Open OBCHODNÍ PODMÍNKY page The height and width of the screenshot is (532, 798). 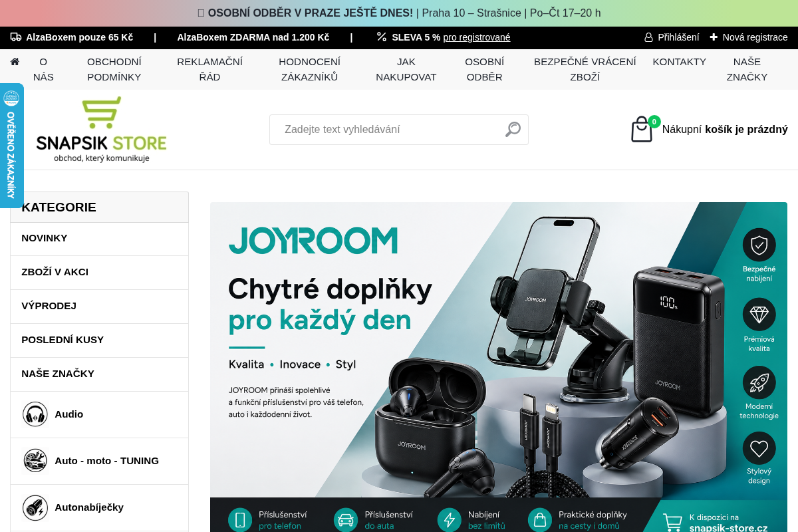coord(114,69)
